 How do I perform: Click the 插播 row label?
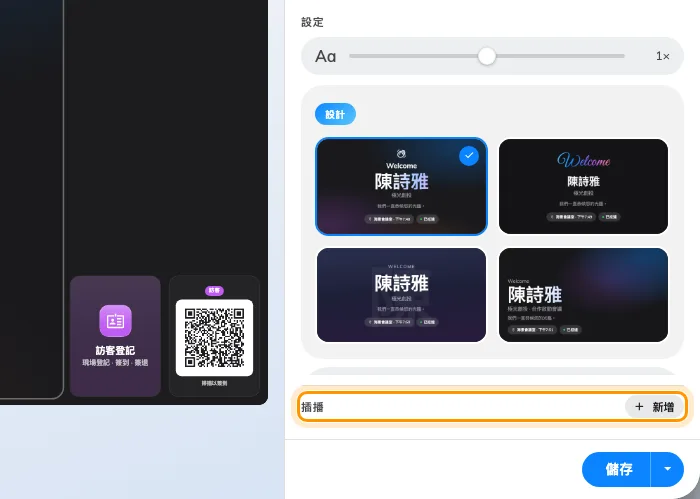[x=312, y=407]
